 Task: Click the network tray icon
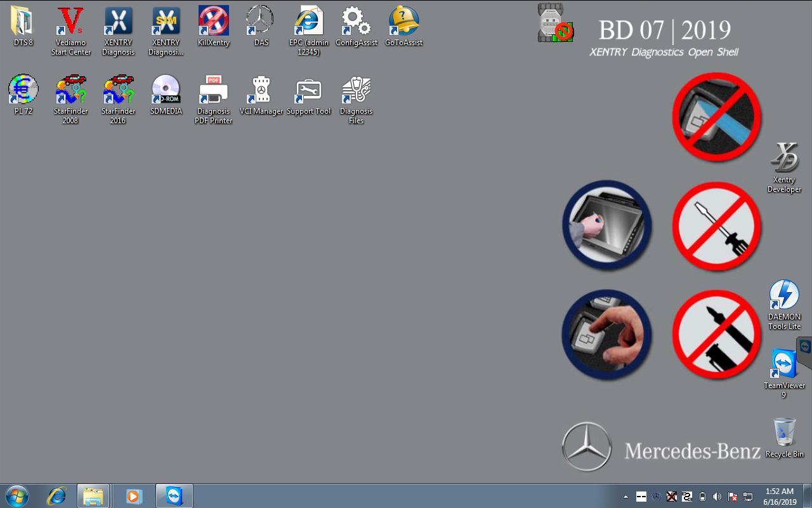748,497
